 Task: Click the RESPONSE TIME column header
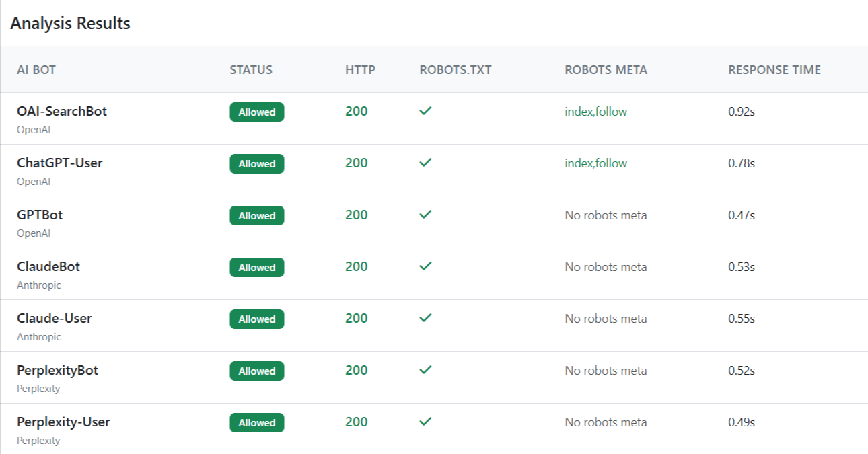click(774, 70)
